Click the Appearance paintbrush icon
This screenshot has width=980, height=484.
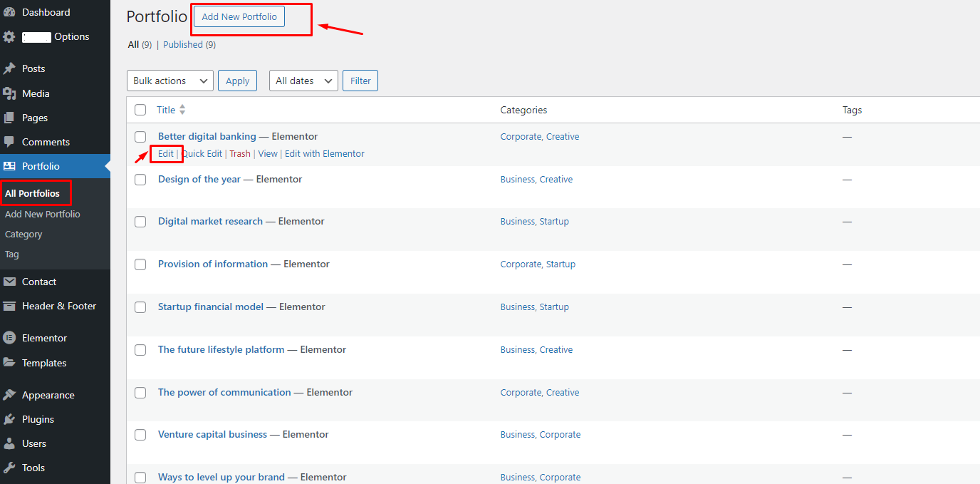tap(9, 395)
